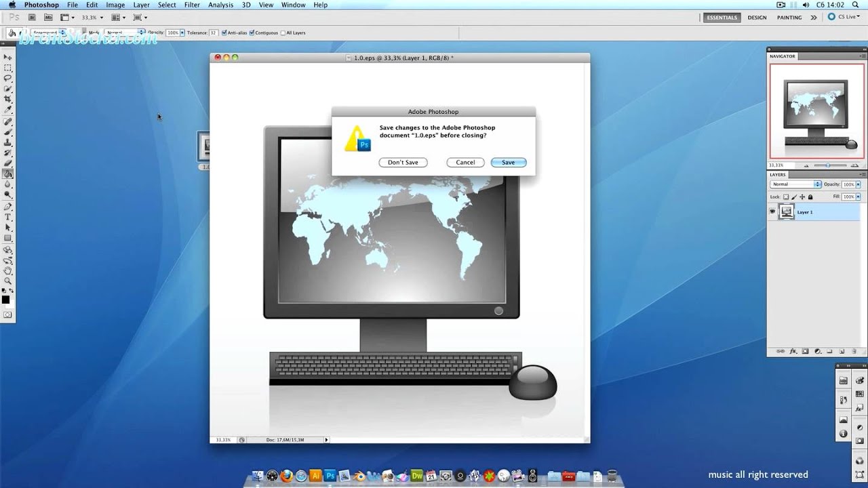Toggle lock position in Layers panel
This screenshot has height=488, width=868.
click(x=802, y=197)
